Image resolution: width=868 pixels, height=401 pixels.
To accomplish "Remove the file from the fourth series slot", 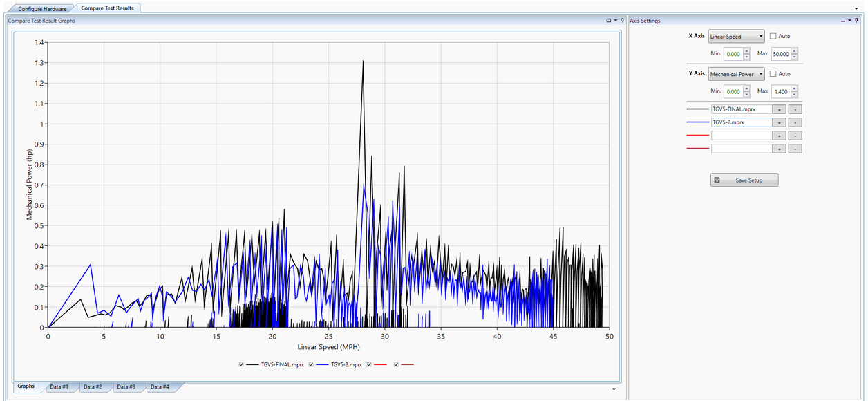I will pos(795,149).
